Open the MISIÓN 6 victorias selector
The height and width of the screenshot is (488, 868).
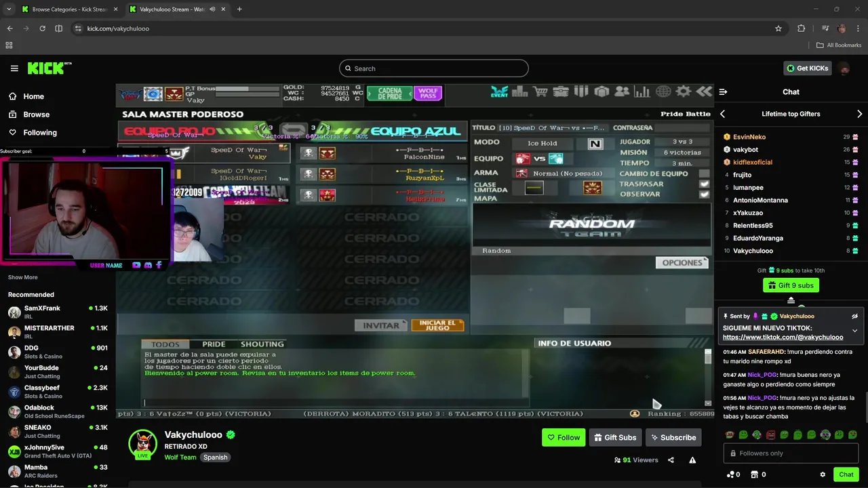coord(682,152)
